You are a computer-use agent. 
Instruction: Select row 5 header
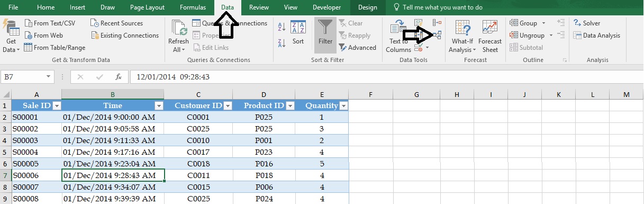[5, 152]
